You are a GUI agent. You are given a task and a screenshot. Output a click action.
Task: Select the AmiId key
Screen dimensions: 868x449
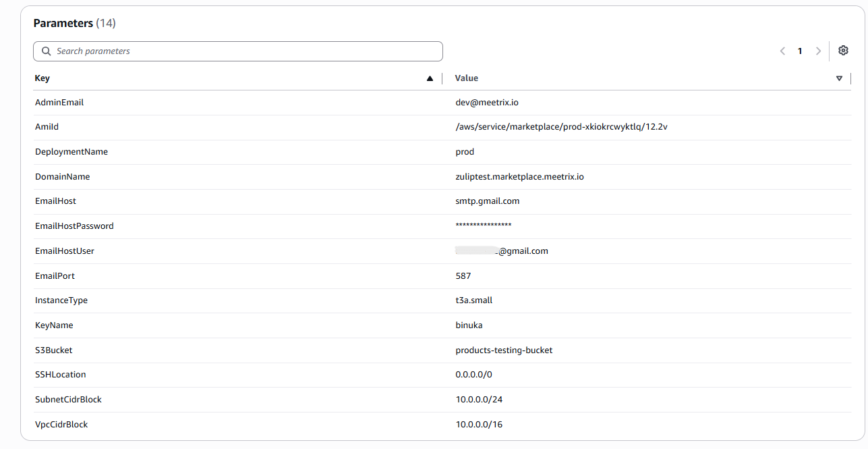click(x=47, y=127)
